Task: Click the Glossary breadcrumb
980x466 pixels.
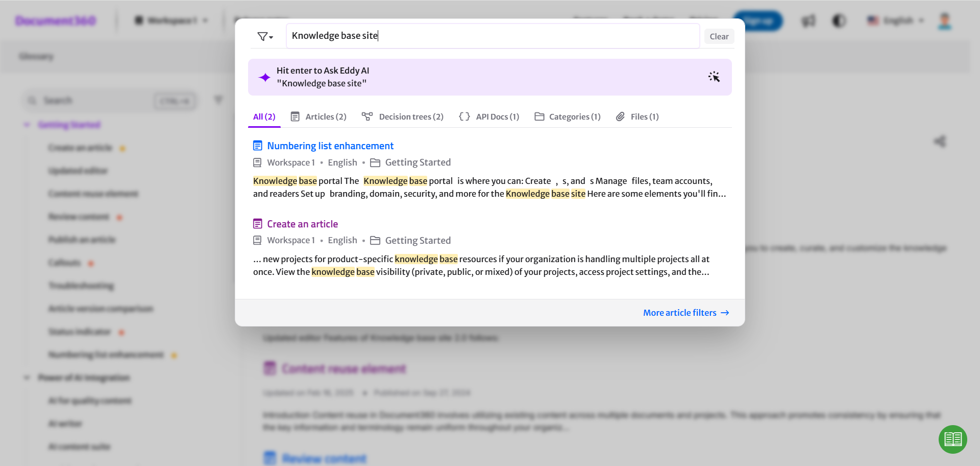Action: tap(36, 56)
